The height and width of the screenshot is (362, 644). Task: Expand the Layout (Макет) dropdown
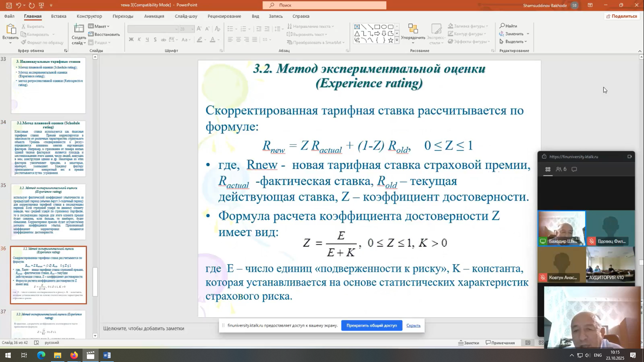(99, 26)
